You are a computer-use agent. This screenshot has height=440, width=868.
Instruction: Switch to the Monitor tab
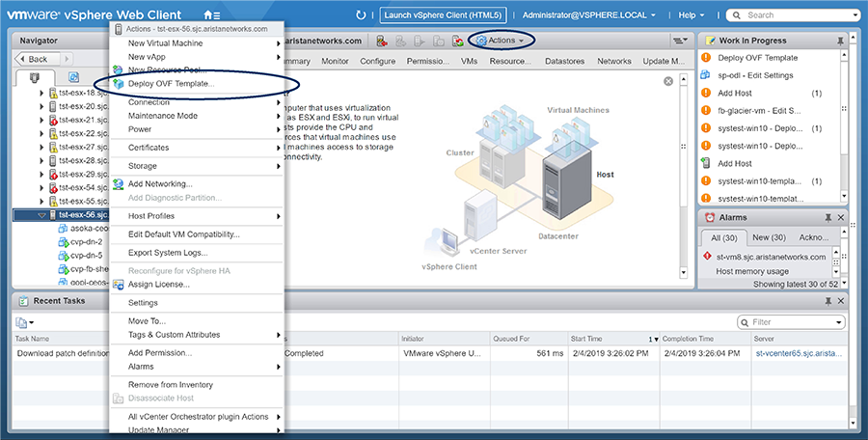[335, 61]
